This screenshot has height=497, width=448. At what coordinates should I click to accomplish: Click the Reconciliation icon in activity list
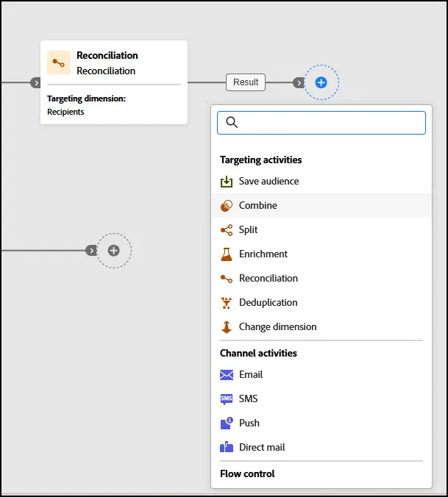[227, 279]
